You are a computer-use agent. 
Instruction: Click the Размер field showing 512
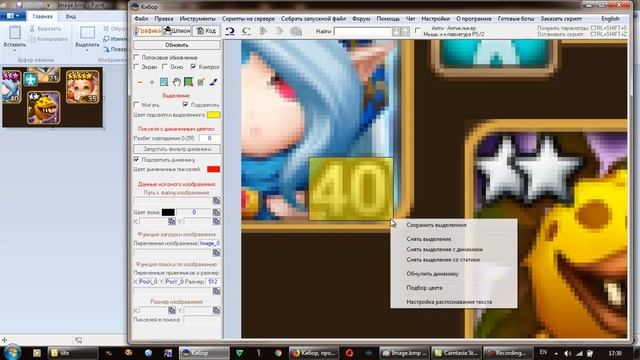(213, 282)
